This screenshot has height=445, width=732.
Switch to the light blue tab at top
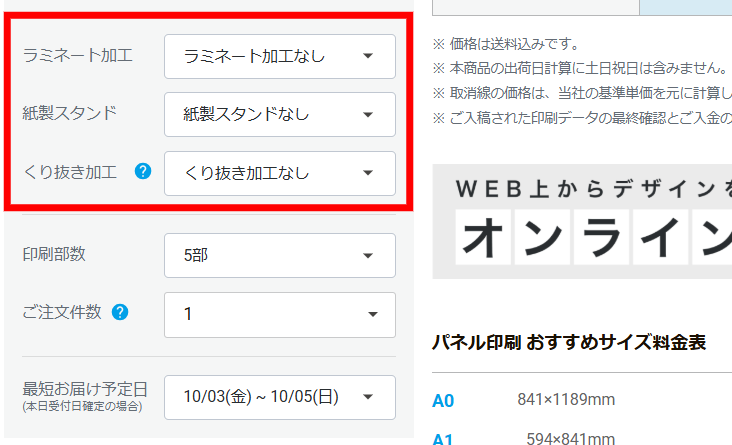[x=685, y=7]
